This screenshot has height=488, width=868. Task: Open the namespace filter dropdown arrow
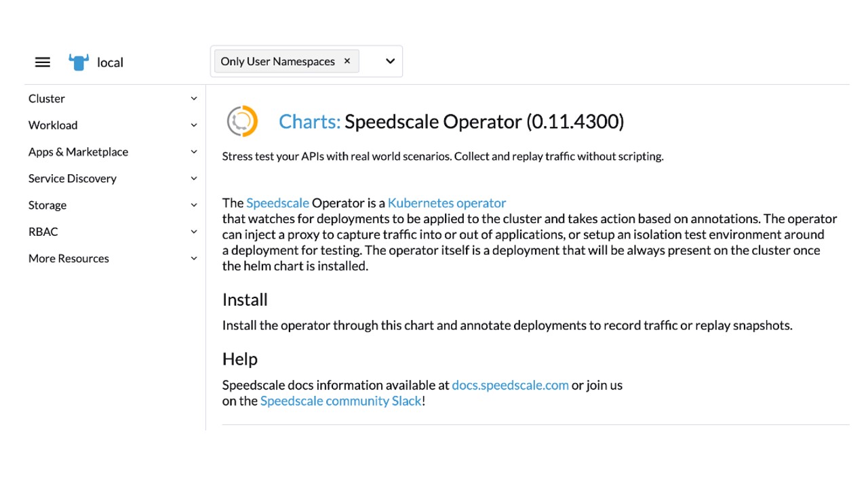(390, 61)
